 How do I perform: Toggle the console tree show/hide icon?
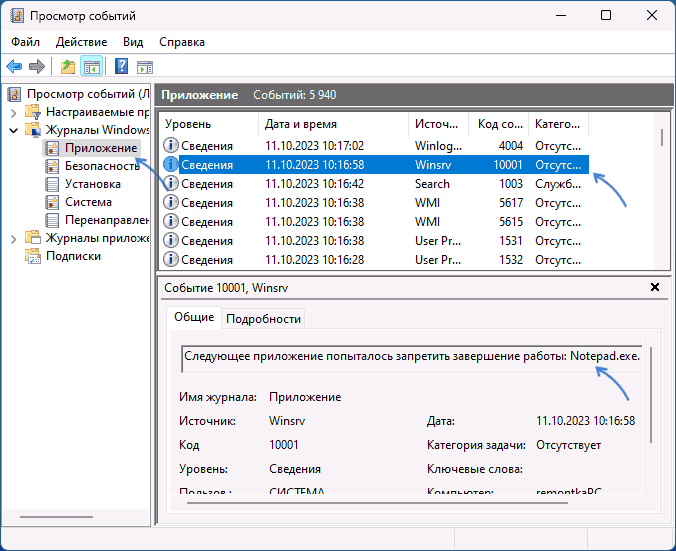click(91, 67)
